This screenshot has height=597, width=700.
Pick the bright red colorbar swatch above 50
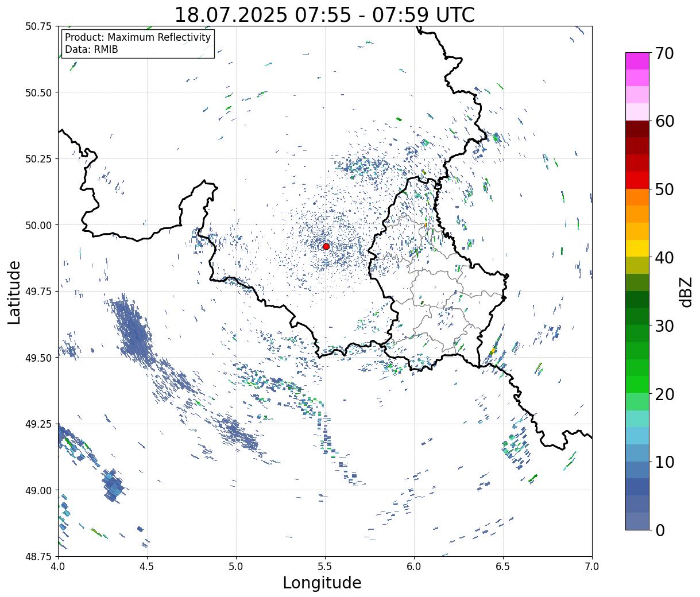pyautogui.click(x=637, y=180)
